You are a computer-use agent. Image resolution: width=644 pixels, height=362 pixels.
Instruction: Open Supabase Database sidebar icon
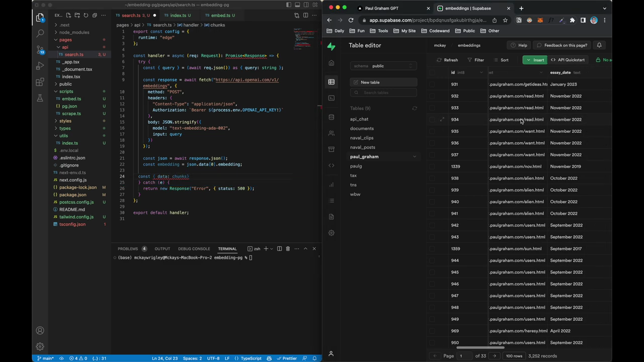coord(331,117)
